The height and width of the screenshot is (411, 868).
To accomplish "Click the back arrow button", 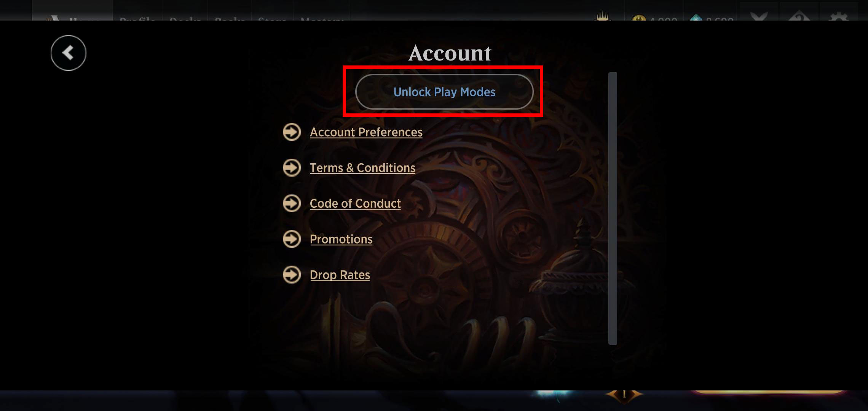I will [69, 53].
